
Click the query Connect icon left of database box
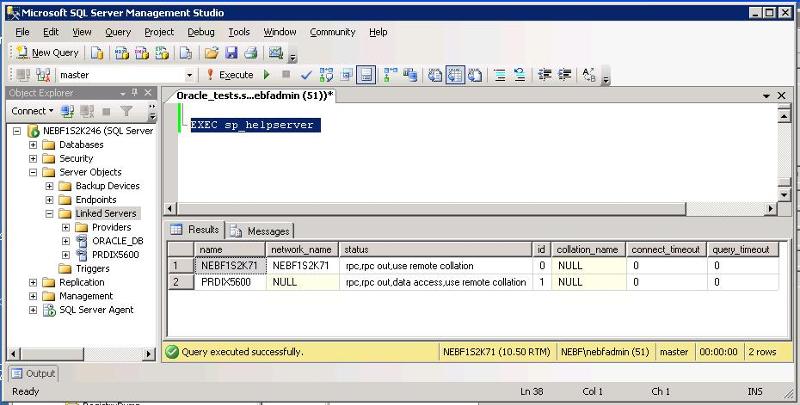(22, 75)
